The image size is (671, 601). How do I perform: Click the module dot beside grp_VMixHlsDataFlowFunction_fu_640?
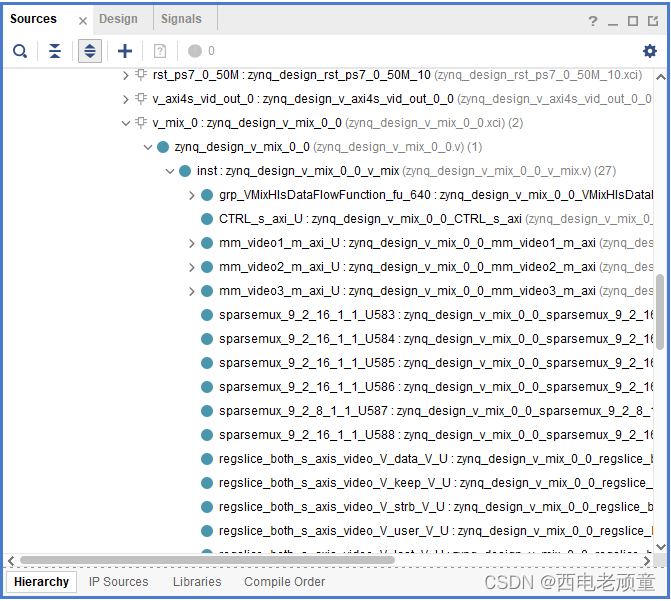point(207,195)
